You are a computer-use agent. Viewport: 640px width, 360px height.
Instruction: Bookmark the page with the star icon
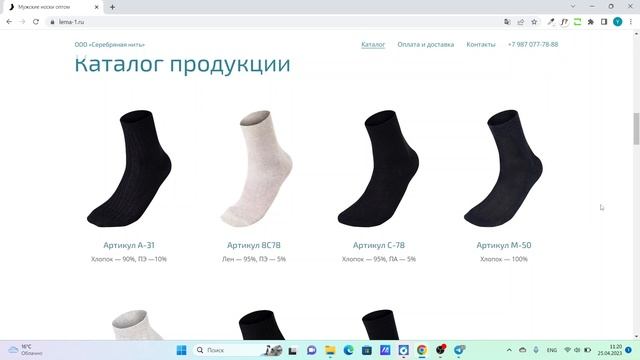point(534,22)
